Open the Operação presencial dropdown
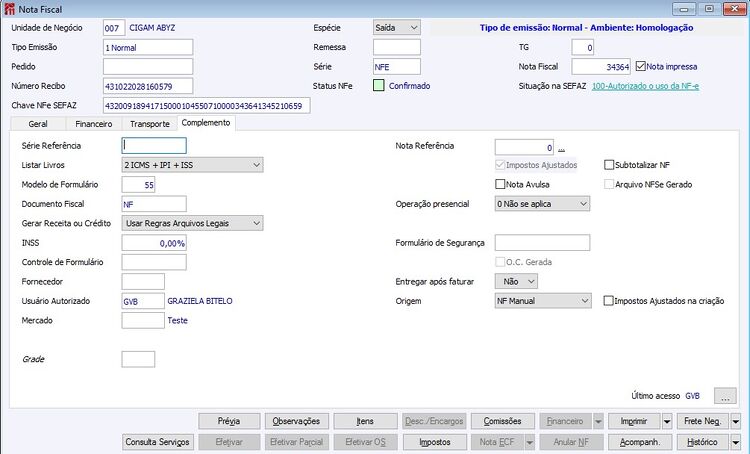The image size is (750, 454). (542, 204)
